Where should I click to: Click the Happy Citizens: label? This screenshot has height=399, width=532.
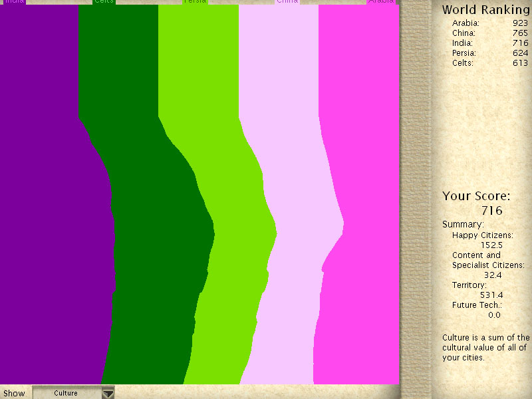tap(483, 235)
